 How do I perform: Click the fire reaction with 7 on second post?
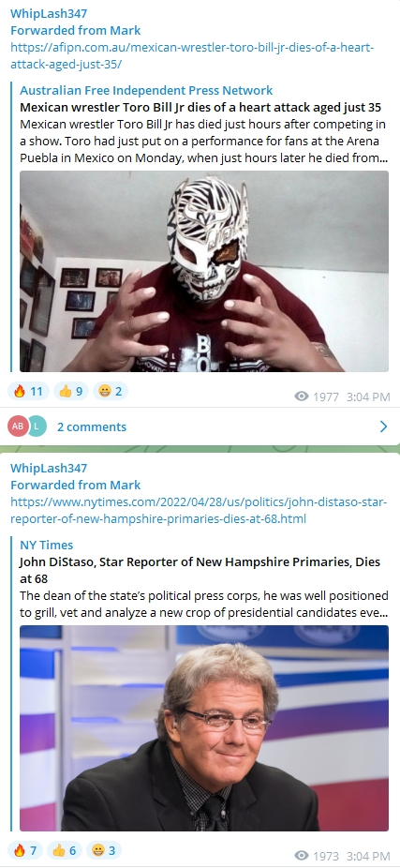point(25,850)
